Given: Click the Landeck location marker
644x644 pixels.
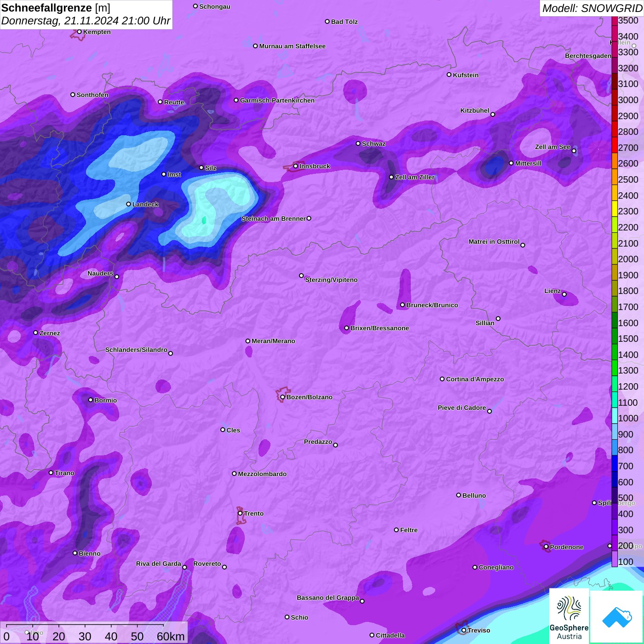Looking at the screenshot, I should (x=129, y=204).
